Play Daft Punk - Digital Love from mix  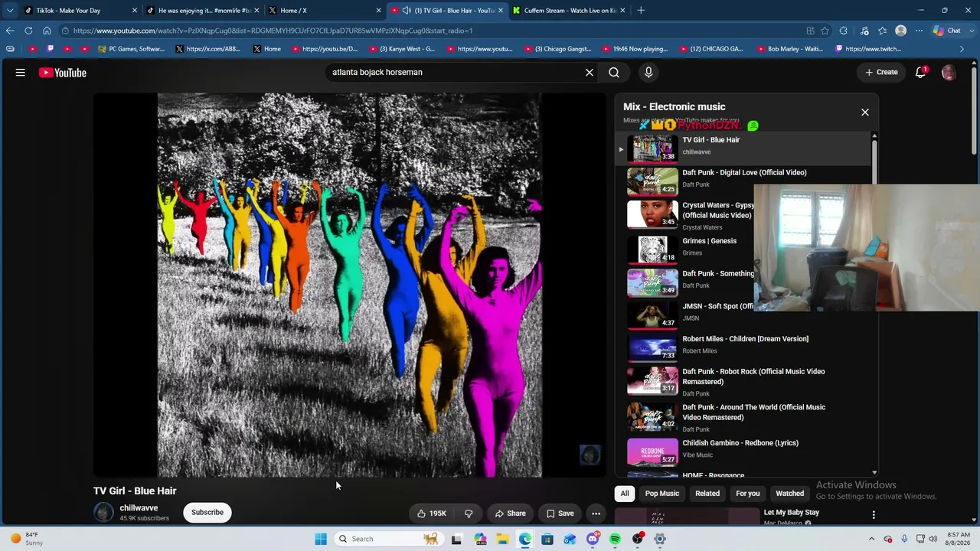[744, 181]
